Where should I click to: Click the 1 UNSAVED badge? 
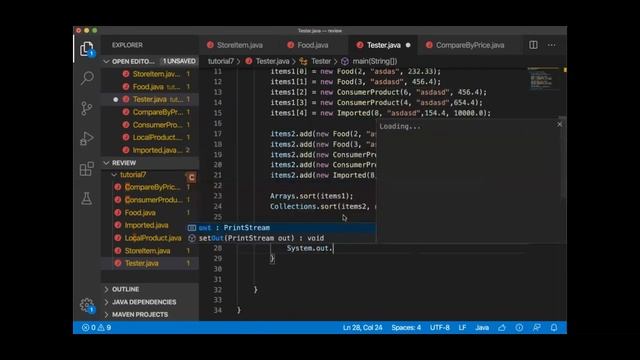pos(179,61)
